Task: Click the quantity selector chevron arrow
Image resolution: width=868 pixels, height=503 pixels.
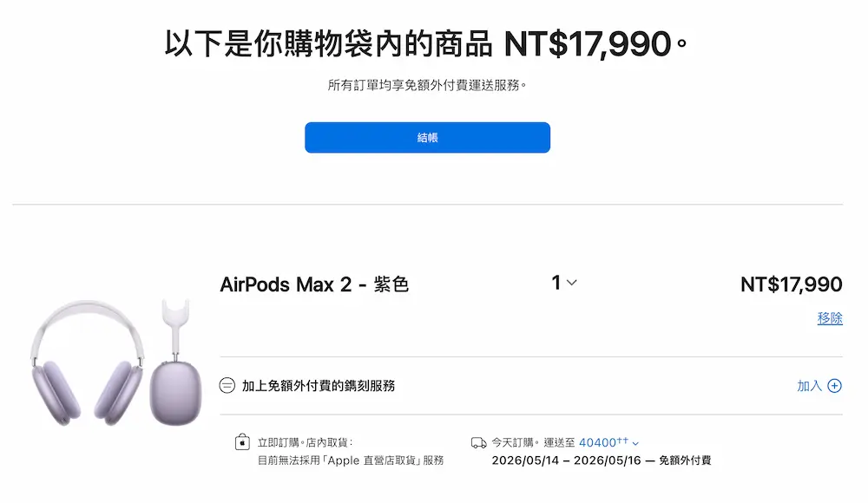Action: pos(572,282)
